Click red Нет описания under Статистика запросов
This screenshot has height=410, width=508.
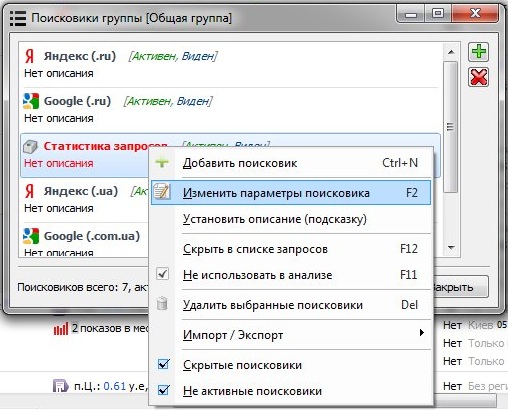(59, 163)
